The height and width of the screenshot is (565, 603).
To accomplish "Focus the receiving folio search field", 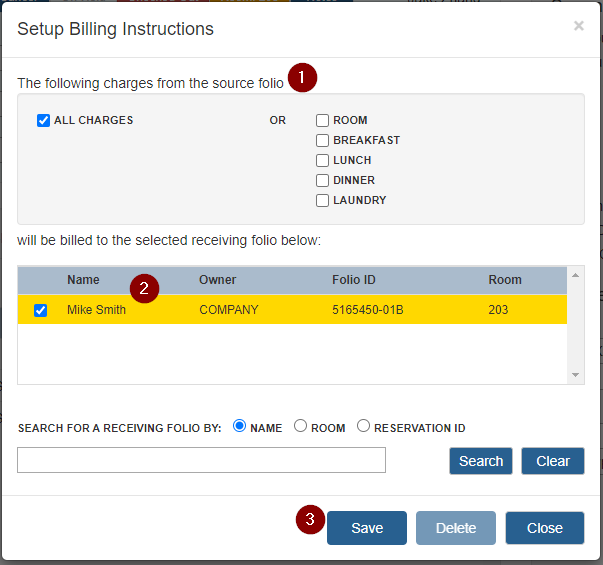I will point(201,460).
